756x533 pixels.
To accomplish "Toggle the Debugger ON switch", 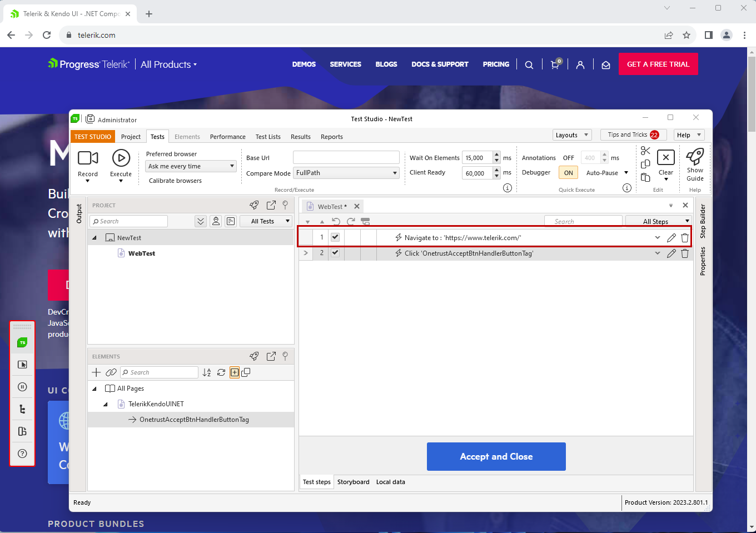I will pos(568,173).
